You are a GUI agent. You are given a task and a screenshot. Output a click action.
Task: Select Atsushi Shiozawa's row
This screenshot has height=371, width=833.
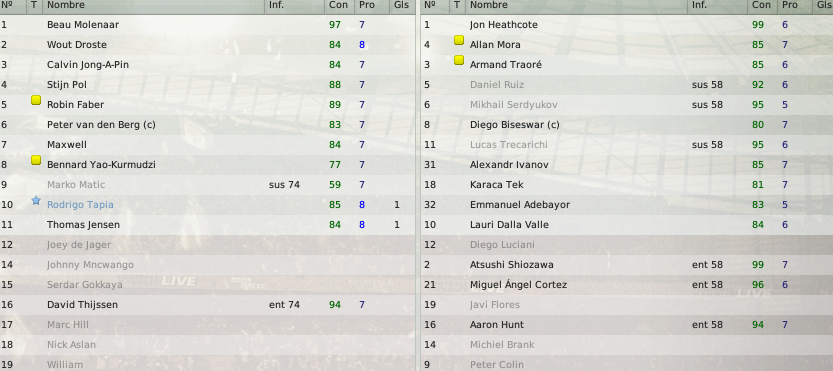tap(627, 265)
